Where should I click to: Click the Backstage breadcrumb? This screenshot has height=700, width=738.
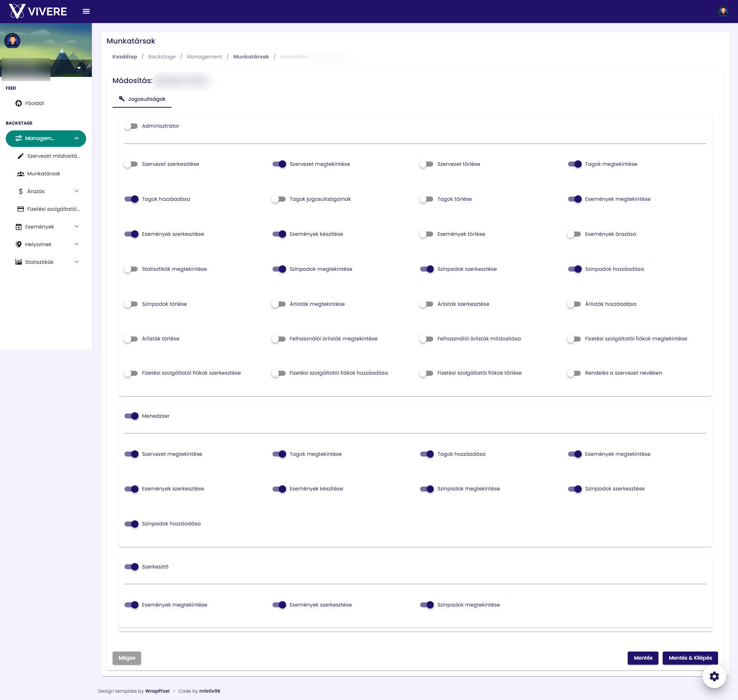click(162, 57)
